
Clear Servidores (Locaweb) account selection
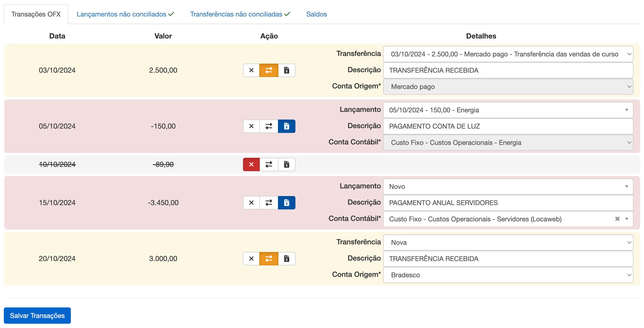tap(617, 219)
